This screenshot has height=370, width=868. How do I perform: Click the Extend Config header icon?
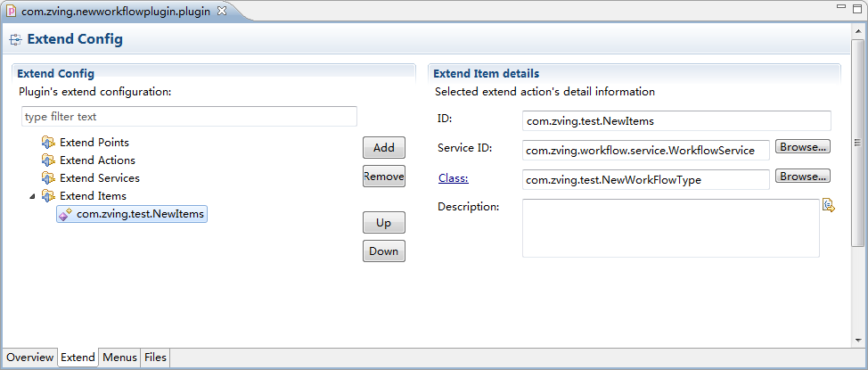[x=15, y=40]
